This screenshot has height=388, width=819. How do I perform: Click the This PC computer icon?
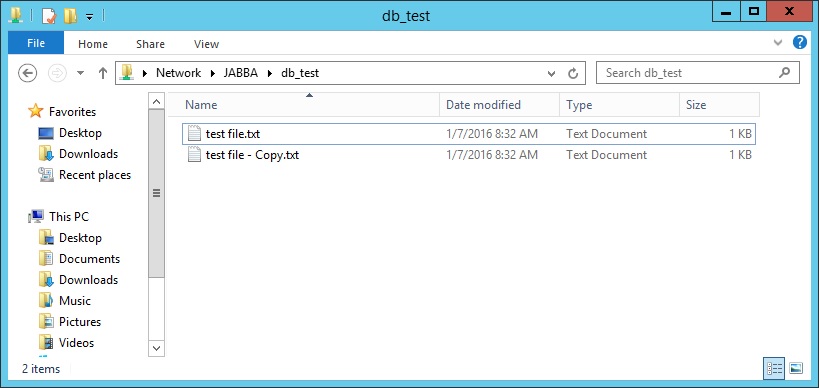pyautogui.click(x=36, y=216)
